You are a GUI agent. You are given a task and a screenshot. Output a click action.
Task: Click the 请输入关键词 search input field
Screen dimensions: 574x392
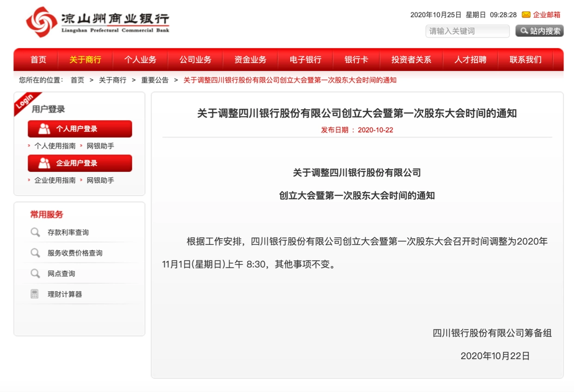point(467,31)
